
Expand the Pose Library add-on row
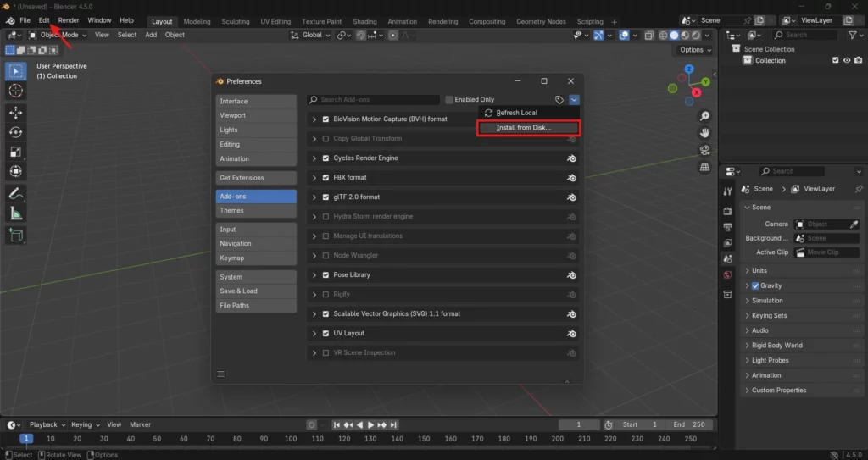click(314, 275)
